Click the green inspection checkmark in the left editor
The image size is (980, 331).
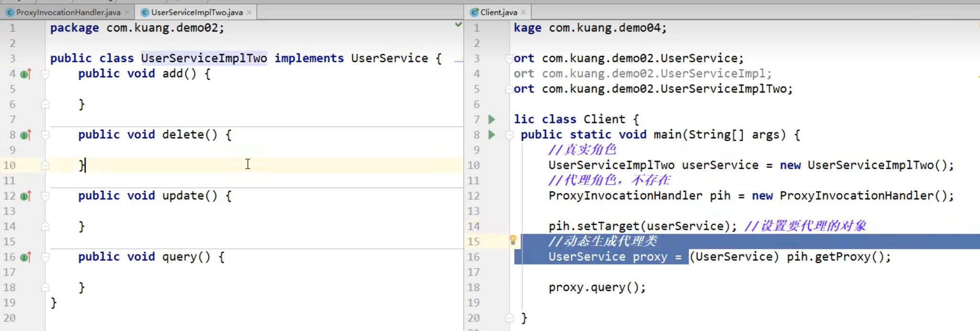[458, 24]
